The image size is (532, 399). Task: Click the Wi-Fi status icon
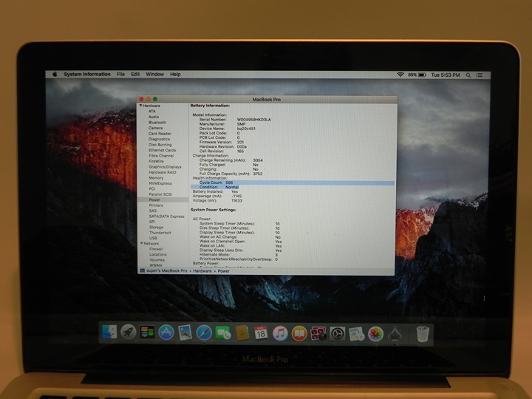(400, 75)
